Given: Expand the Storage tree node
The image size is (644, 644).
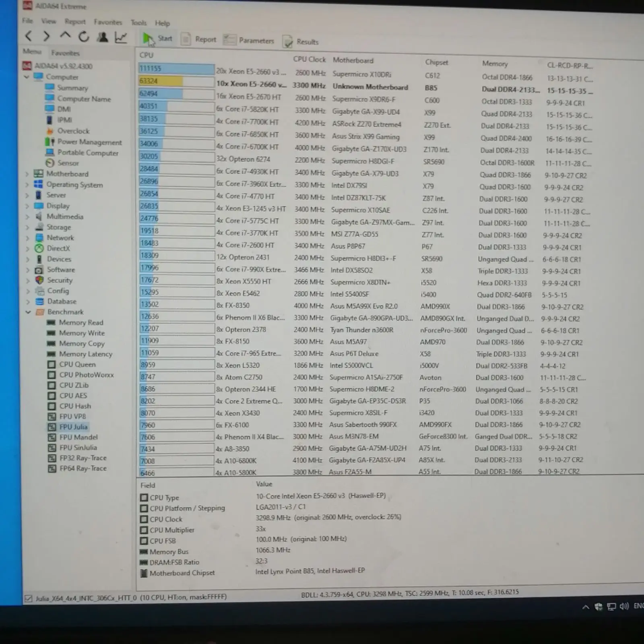Looking at the screenshot, I should tap(27, 227).
